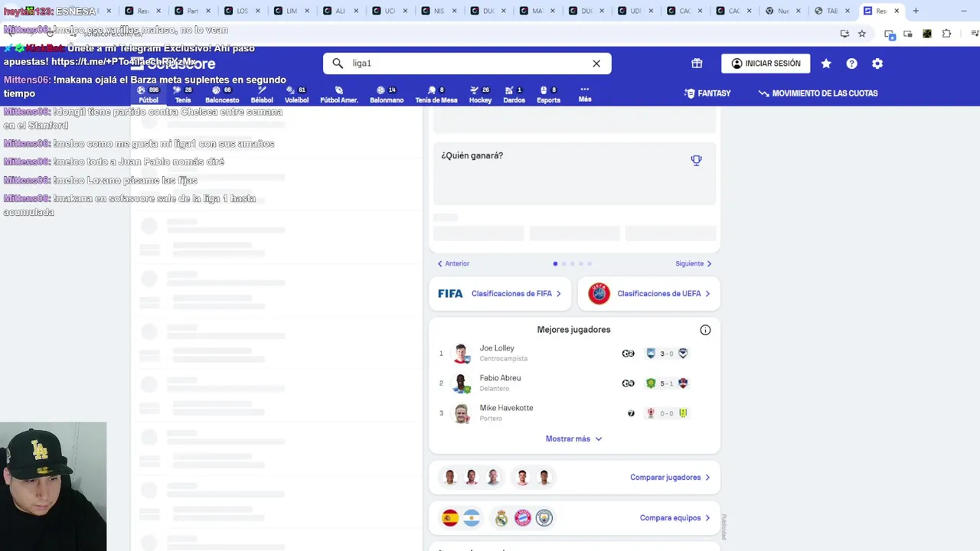Image resolution: width=980 pixels, height=551 pixels.
Task: Close the Part browser tab
Action: [x=208, y=11]
